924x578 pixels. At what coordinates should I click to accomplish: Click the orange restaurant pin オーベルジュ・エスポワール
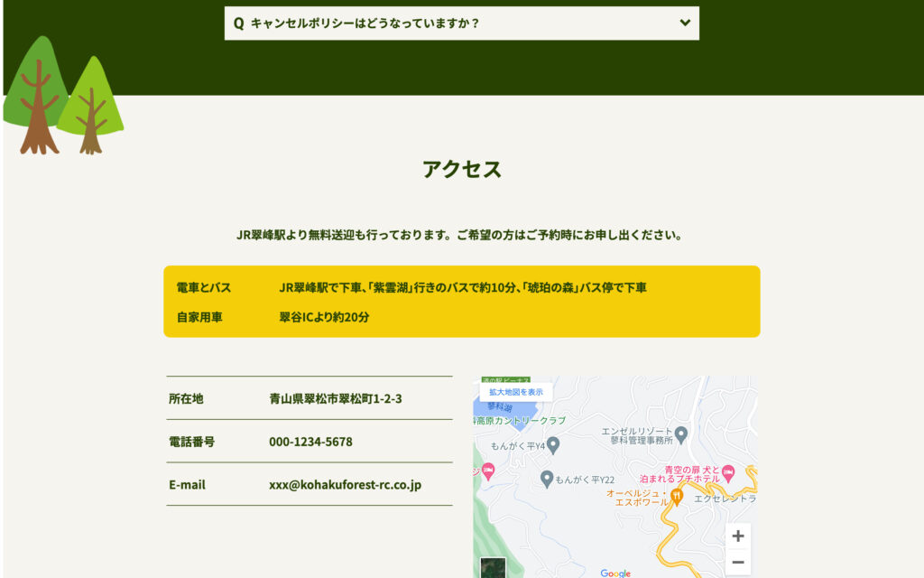pos(676,496)
